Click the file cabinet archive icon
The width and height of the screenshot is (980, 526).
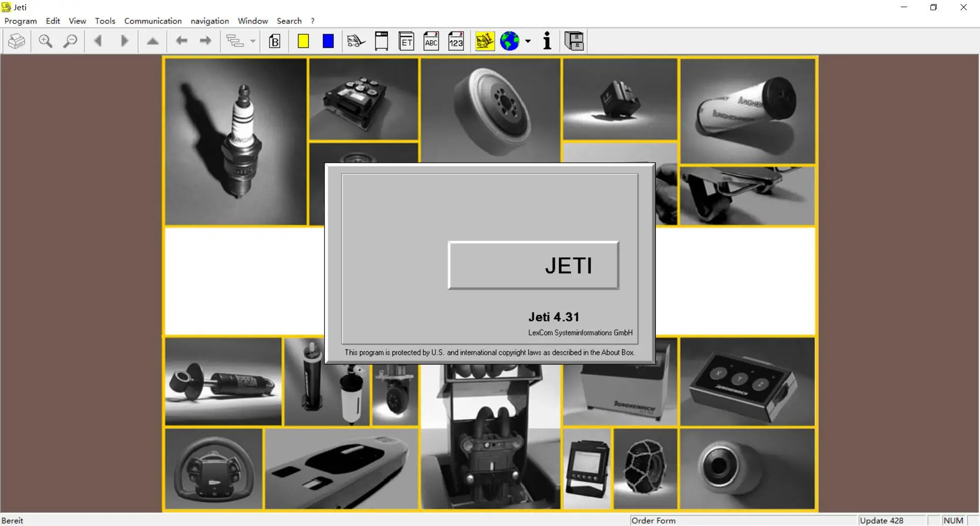tap(574, 41)
